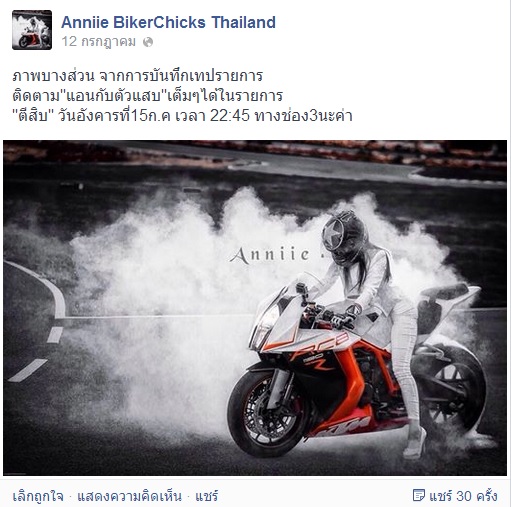Open the motorcycle burnout photo

[255, 308]
